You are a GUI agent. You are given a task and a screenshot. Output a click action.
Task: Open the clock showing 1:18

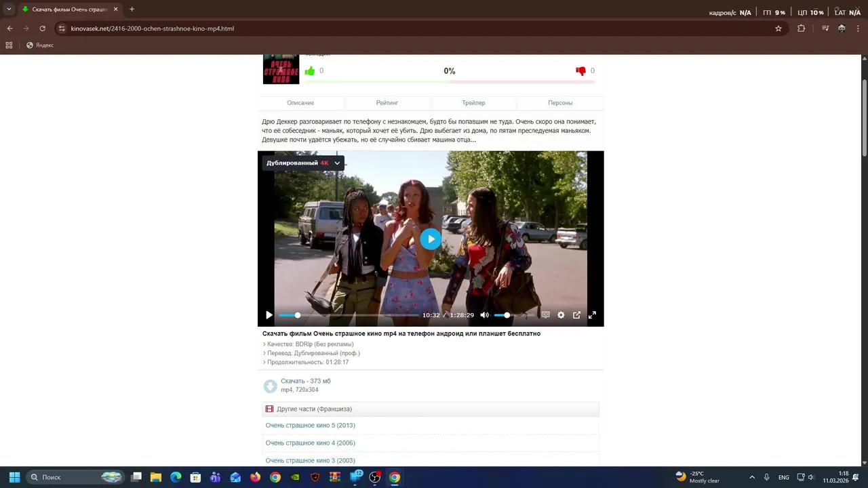[835, 477]
